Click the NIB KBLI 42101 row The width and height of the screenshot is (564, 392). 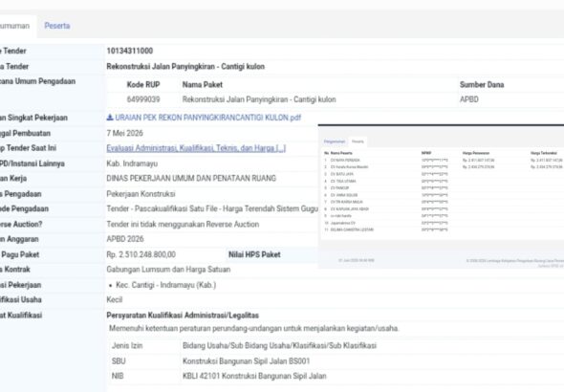[x=336, y=376]
